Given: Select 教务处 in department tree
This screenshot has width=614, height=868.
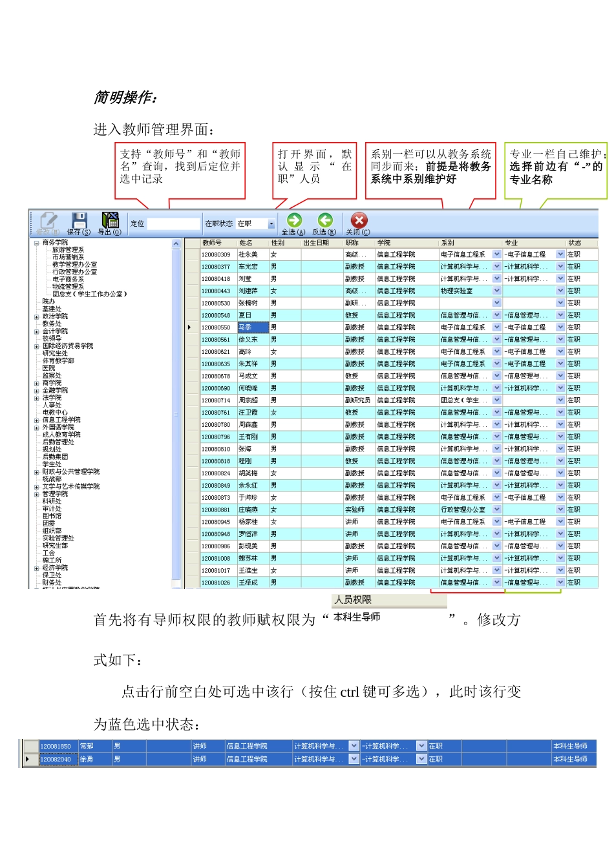Looking at the screenshot, I should point(52,324).
